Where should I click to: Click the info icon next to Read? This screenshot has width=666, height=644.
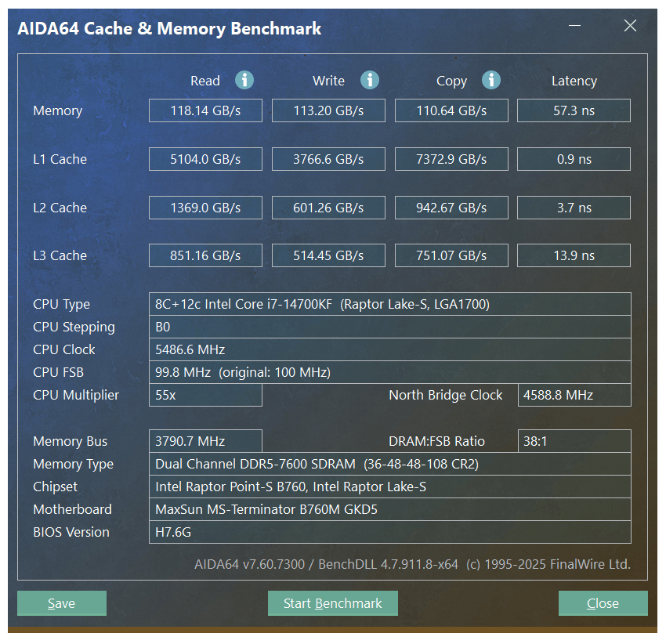click(244, 80)
